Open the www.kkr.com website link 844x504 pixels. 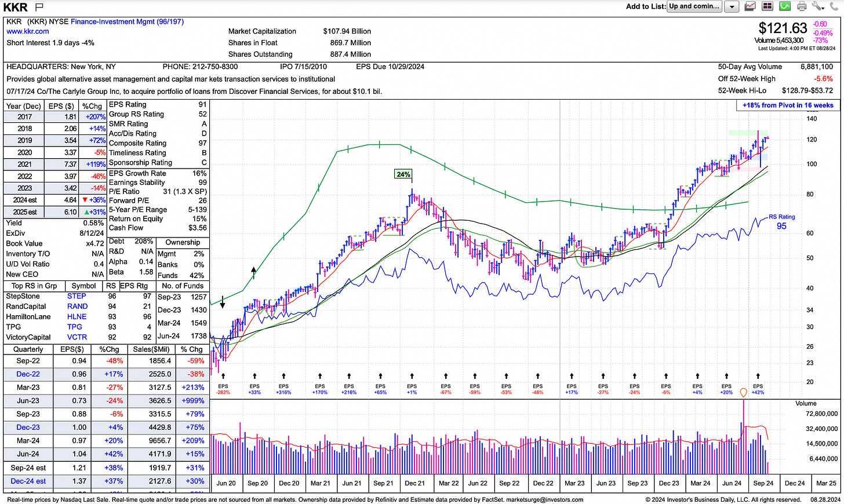28,31
